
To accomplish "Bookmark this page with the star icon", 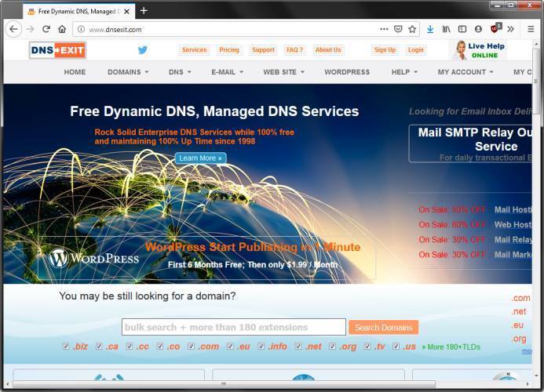I will point(412,29).
